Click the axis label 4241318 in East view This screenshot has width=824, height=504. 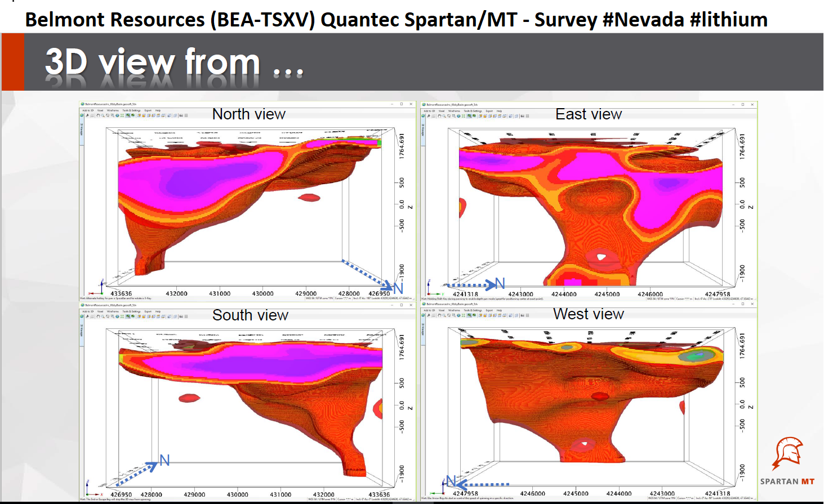pyautogui.click(x=465, y=294)
